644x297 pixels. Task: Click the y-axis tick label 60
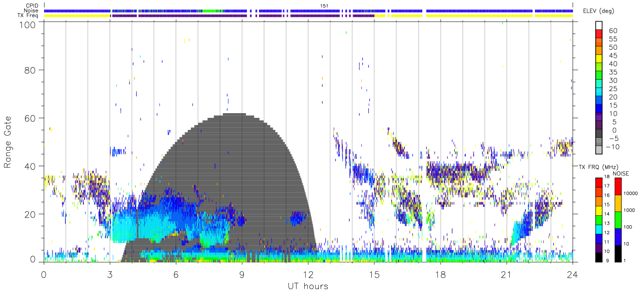click(x=30, y=118)
